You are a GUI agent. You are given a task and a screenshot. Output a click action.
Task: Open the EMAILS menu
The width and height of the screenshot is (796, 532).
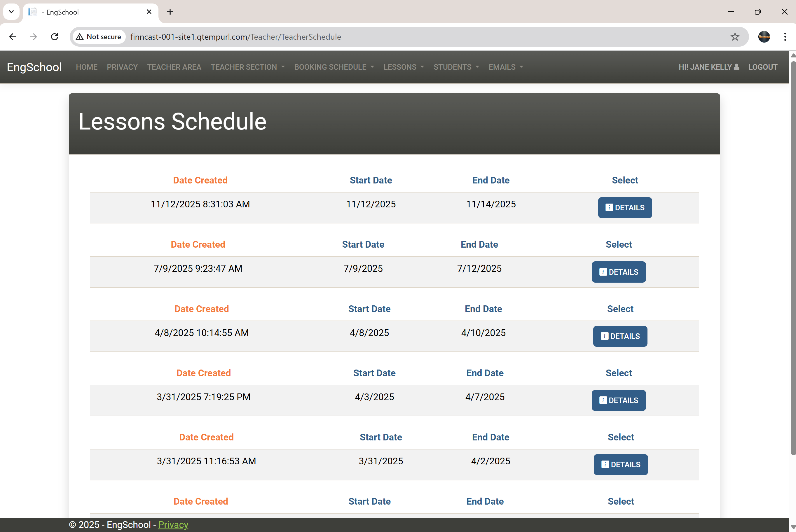pos(505,67)
